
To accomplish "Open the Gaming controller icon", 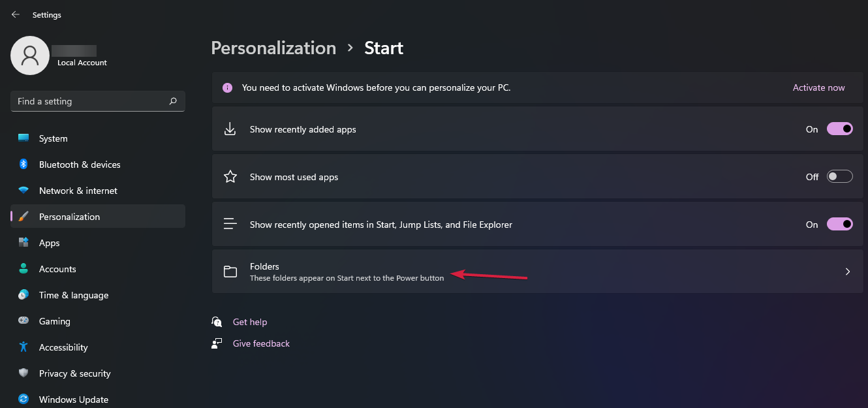I will click(23, 321).
